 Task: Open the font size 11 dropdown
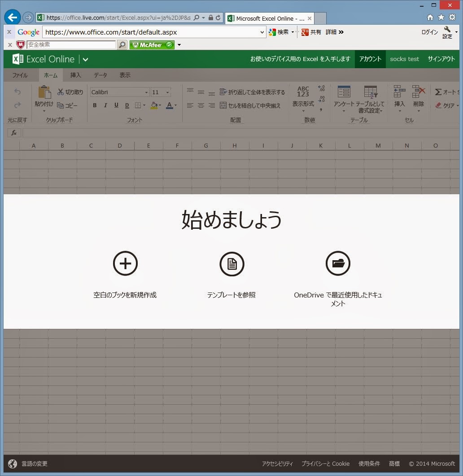167,92
